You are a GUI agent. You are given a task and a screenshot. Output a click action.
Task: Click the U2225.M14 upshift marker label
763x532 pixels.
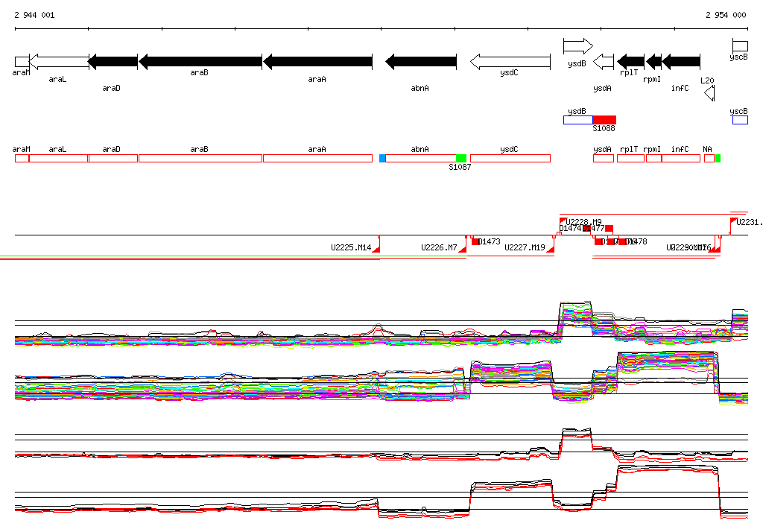[x=351, y=247]
